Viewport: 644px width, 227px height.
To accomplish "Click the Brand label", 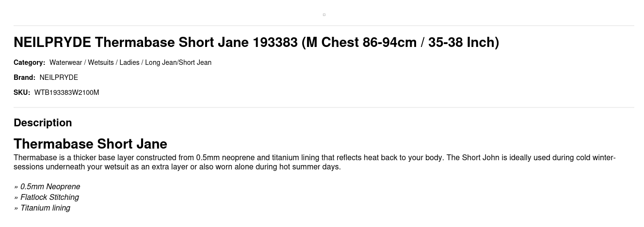I will point(24,77).
